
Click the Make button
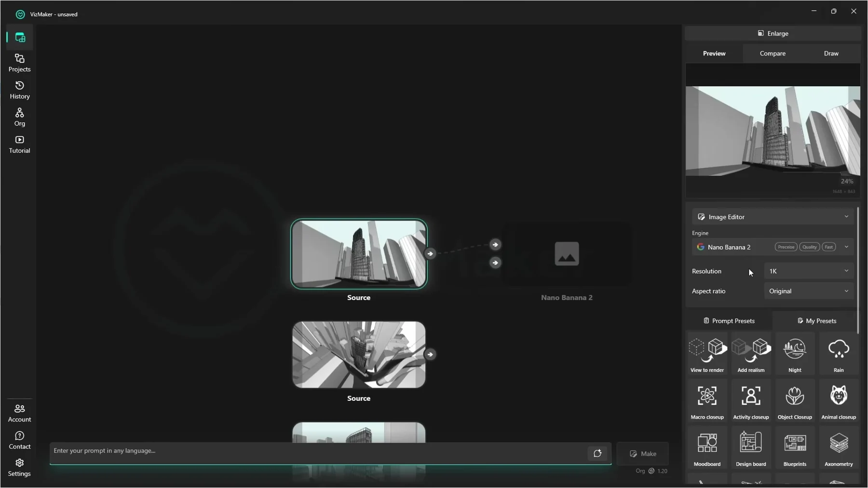click(643, 454)
